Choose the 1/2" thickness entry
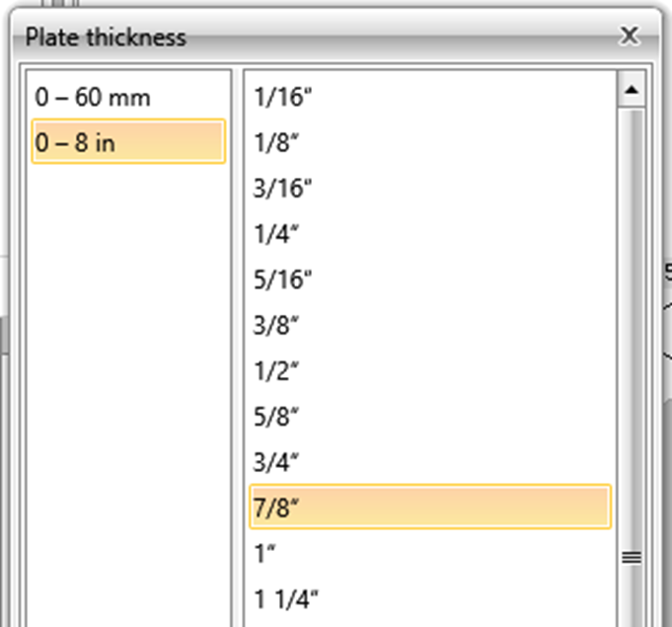The image size is (672, 627). point(277,369)
